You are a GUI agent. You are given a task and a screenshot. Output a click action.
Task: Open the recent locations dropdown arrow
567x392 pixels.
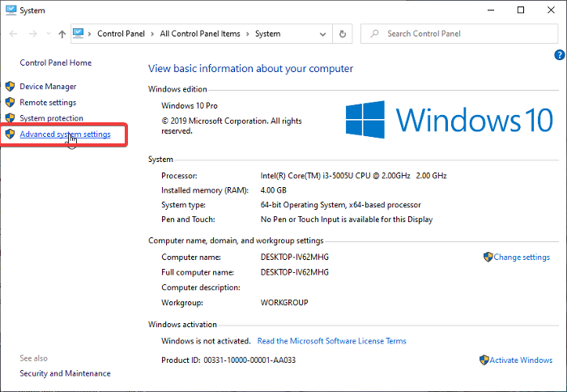pyautogui.click(x=48, y=34)
